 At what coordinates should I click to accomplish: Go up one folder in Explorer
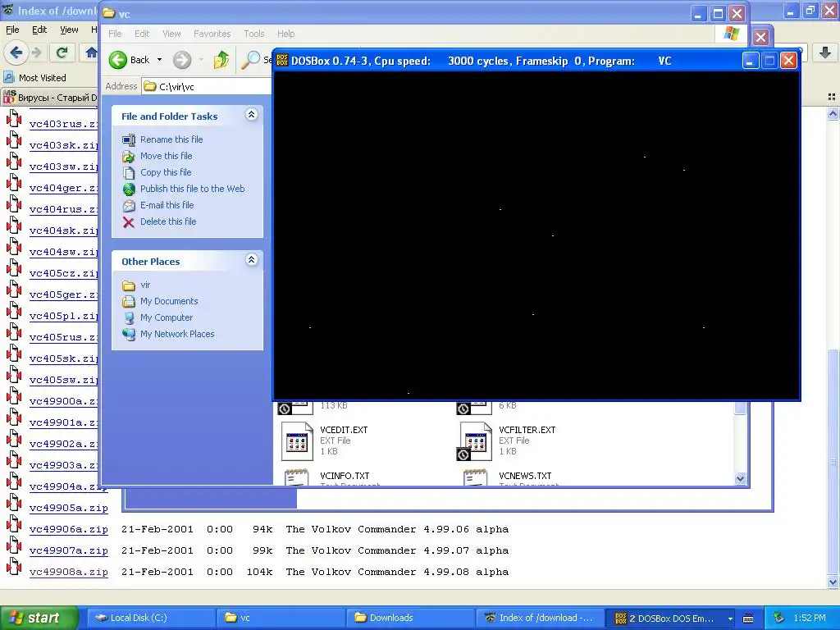[x=221, y=60]
